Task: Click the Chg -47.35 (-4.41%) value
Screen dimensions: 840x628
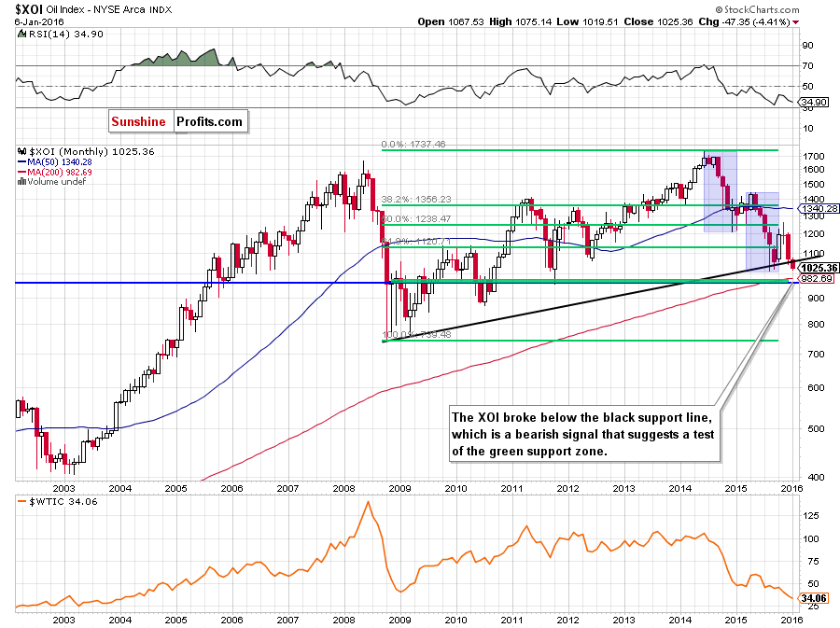Action: coord(744,22)
